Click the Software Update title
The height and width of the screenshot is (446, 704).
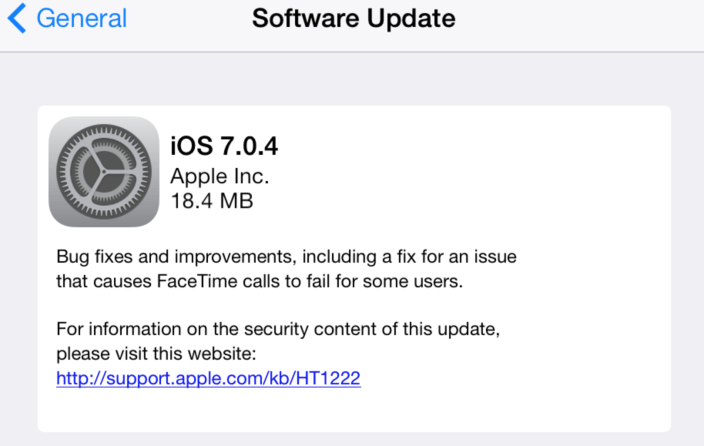pos(353,18)
